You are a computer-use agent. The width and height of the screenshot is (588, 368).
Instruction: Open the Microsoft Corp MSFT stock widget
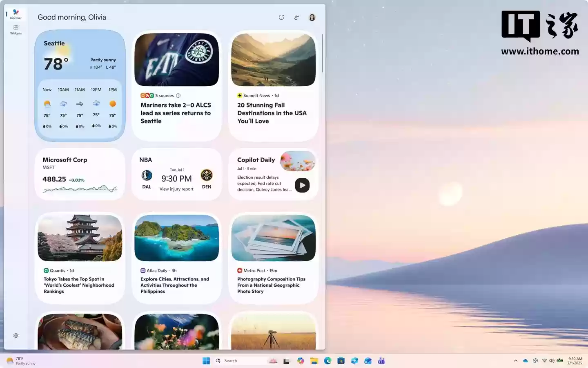point(80,174)
